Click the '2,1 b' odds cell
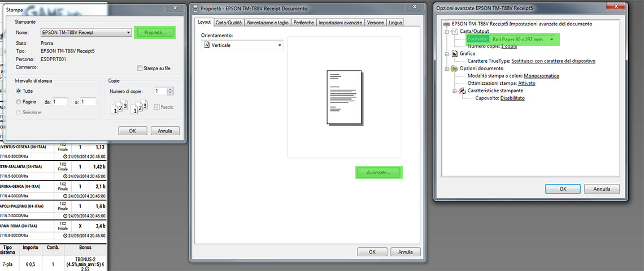The height and width of the screenshot is (271, 644). click(98, 187)
